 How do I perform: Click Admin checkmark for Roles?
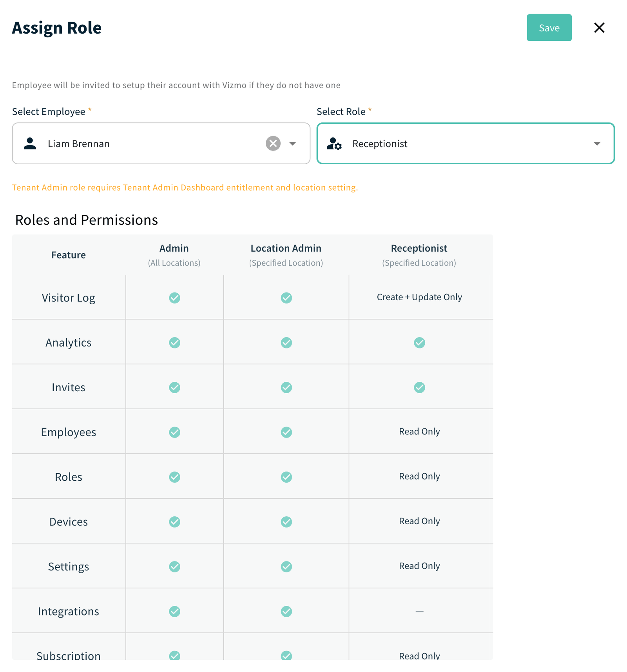[x=174, y=477]
